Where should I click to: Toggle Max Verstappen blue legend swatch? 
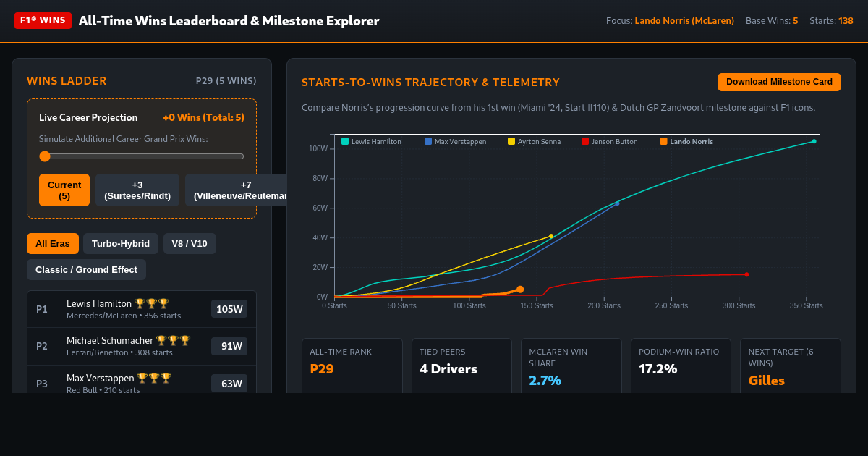click(428, 142)
